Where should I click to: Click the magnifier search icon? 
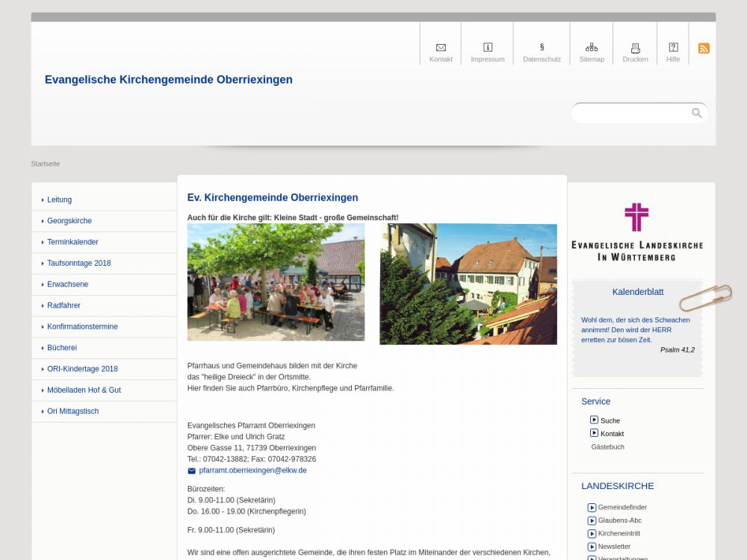coord(697,113)
